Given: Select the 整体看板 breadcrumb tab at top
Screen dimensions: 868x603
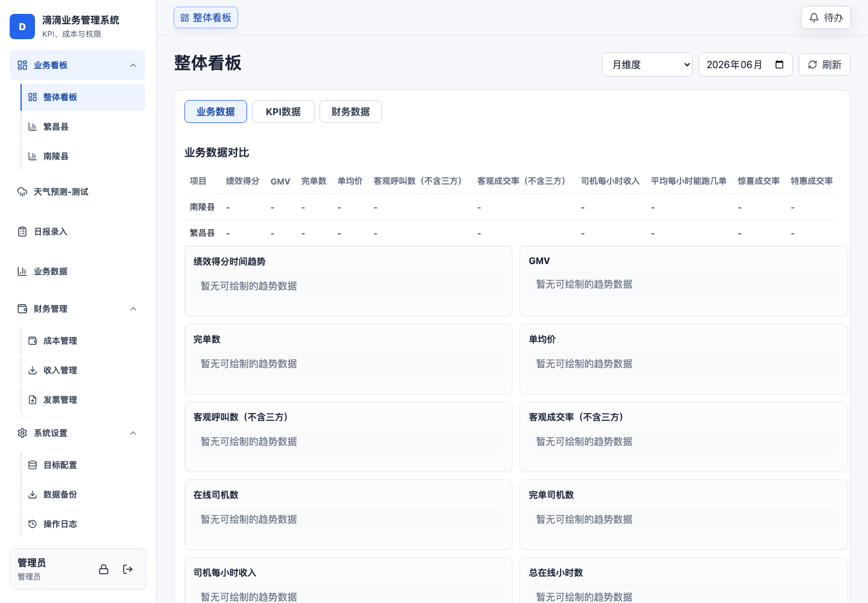Looking at the screenshot, I should pos(206,17).
